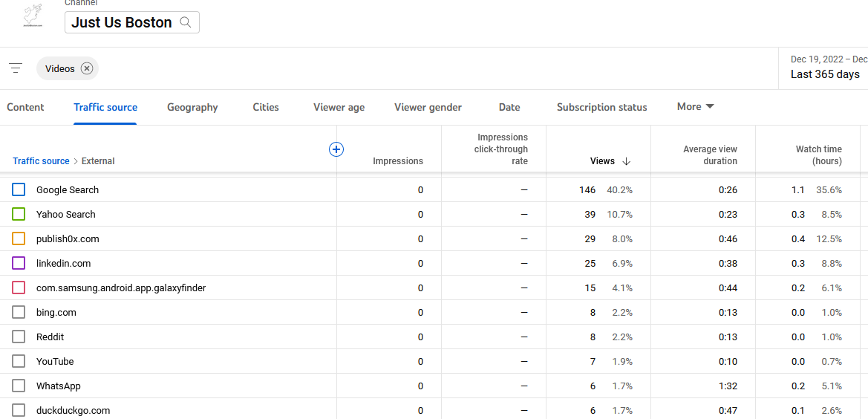868x419 pixels.
Task: Check the Reddit row checkbox
Action: (x=19, y=337)
